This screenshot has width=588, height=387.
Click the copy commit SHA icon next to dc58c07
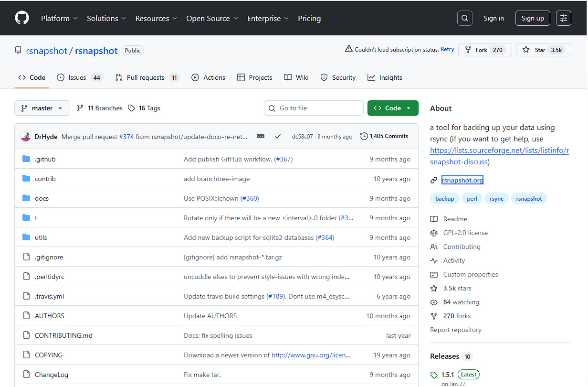pyautogui.click(x=261, y=136)
